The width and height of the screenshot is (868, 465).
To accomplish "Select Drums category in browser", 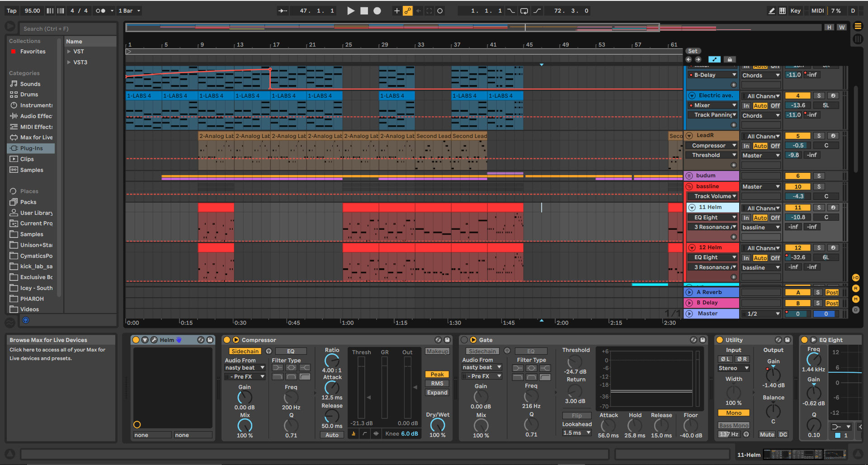I will (29, 95).
